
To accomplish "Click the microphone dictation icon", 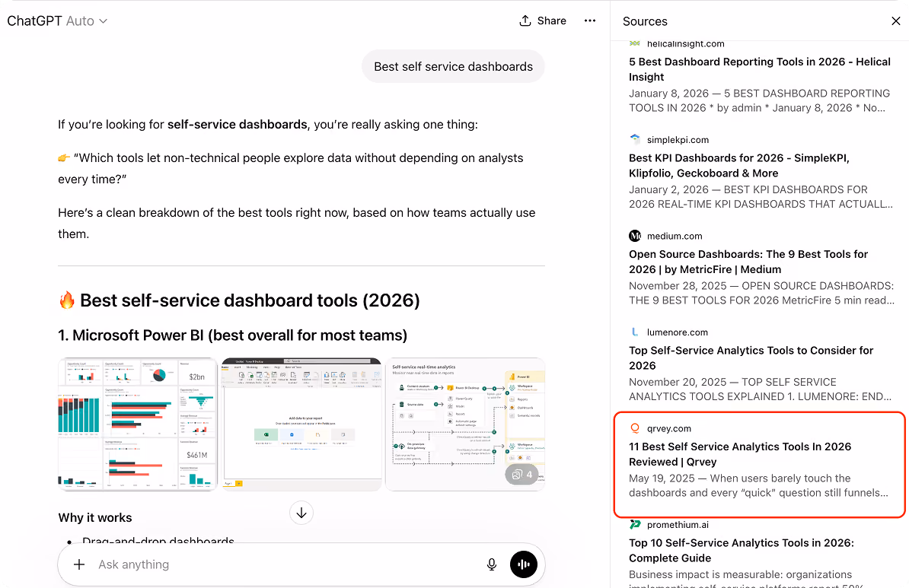I will pos(492,564).
